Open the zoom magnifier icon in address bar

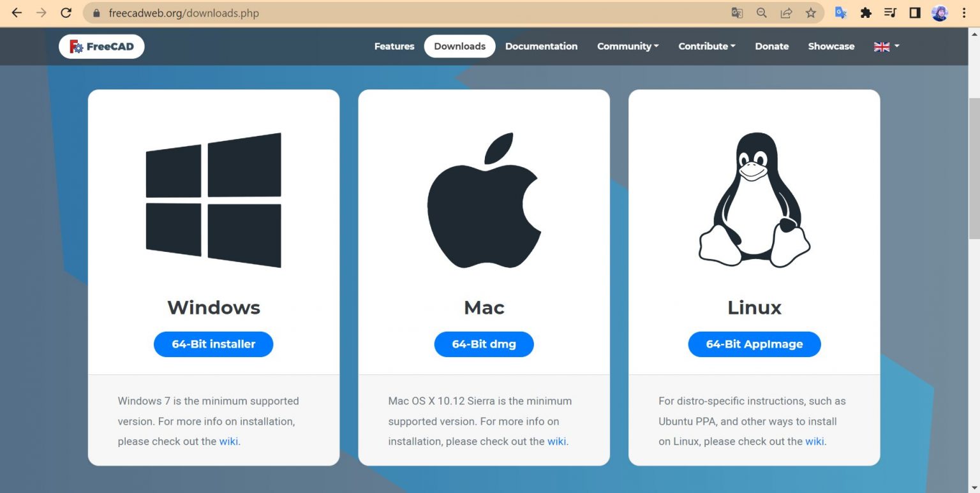(x=761, y=13)
